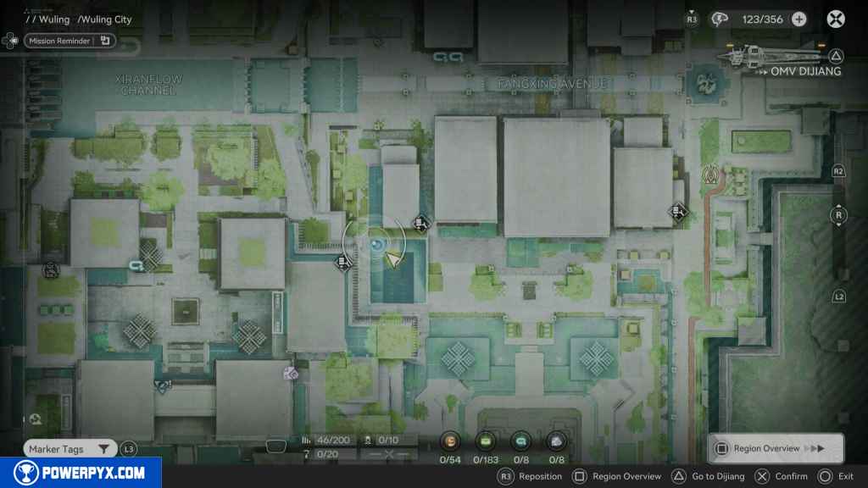
Task: Click the green chest counter icon showing 0/183
Action: 486,441
